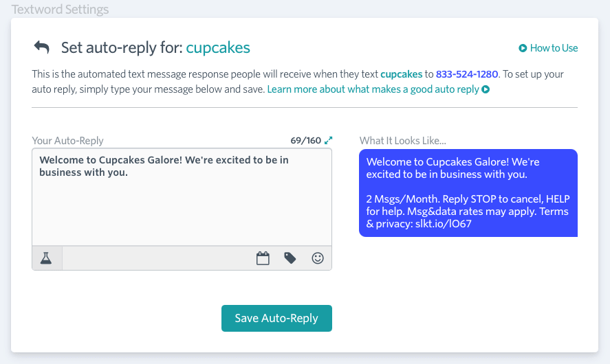
Task: Click the 833-524-1280 phone number link
Action: (x=467, y=74)
